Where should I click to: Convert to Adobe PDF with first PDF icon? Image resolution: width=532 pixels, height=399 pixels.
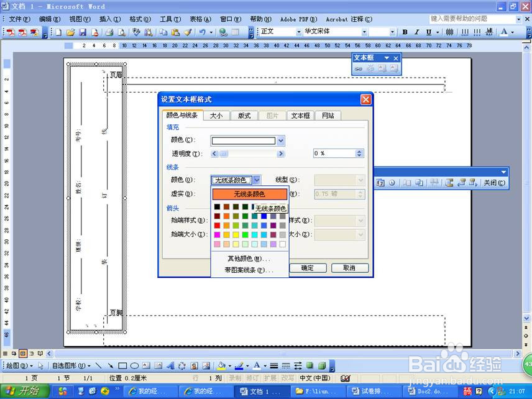click(11, 32)
